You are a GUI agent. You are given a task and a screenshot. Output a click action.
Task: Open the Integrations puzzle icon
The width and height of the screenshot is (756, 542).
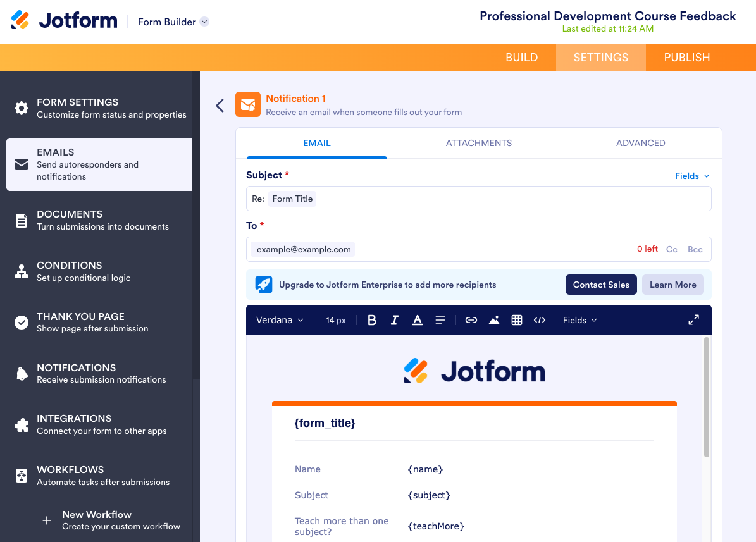(22, 425)
